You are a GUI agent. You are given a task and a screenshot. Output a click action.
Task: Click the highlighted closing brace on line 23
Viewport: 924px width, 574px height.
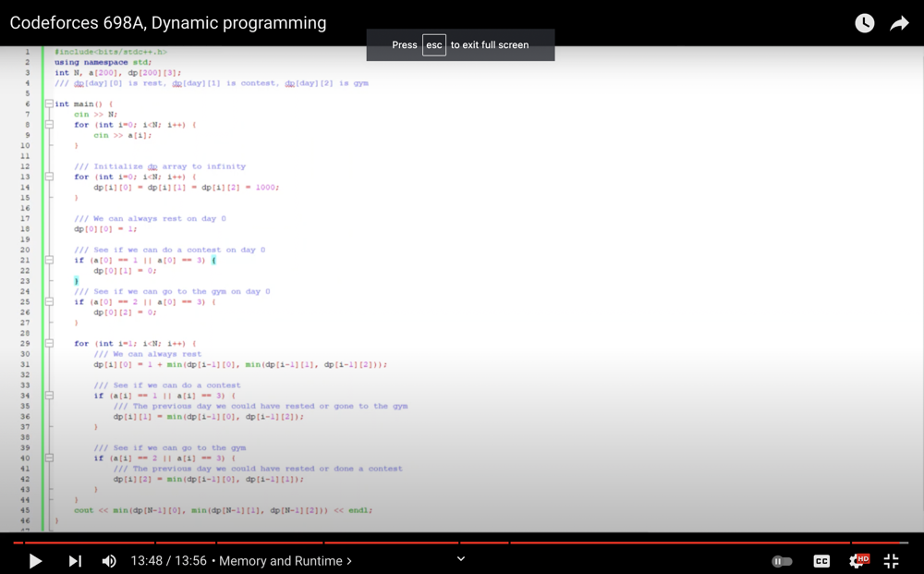click(x=76, y=281)
